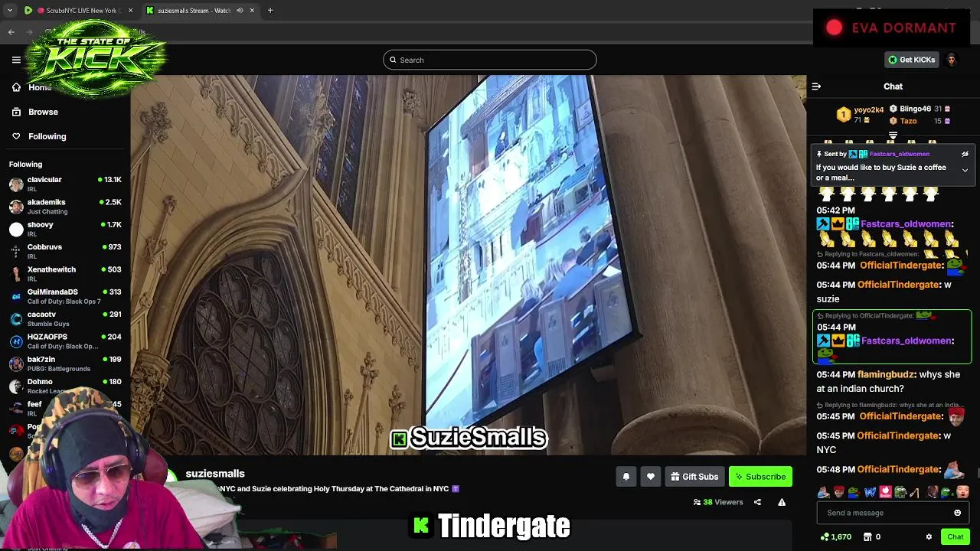Click the 38 Viewers count
Screen dimensions: 980x551
click(718, 502)
